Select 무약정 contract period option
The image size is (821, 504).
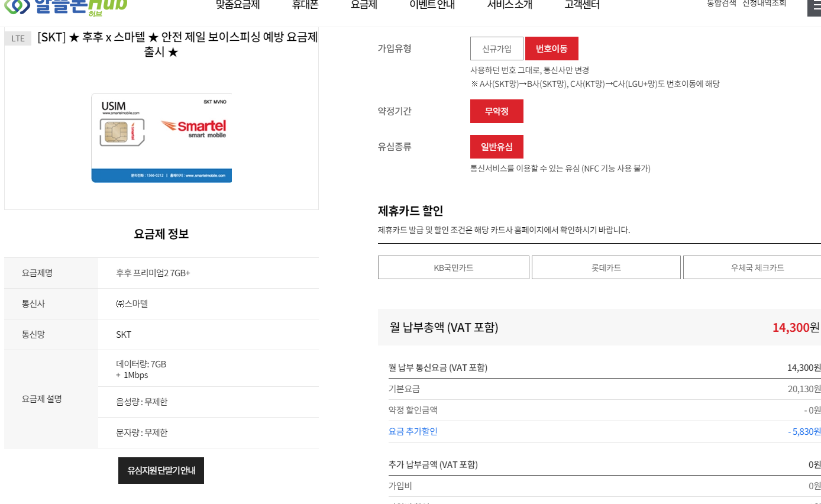point(497,111)
